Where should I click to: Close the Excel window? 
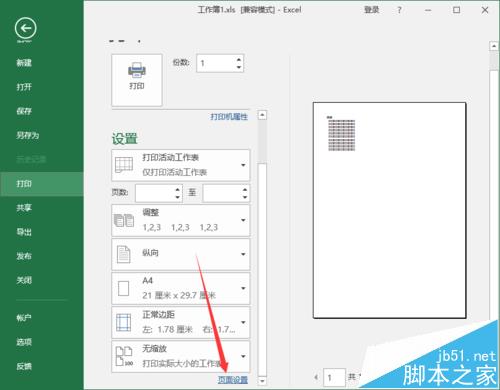coord(485,10)
